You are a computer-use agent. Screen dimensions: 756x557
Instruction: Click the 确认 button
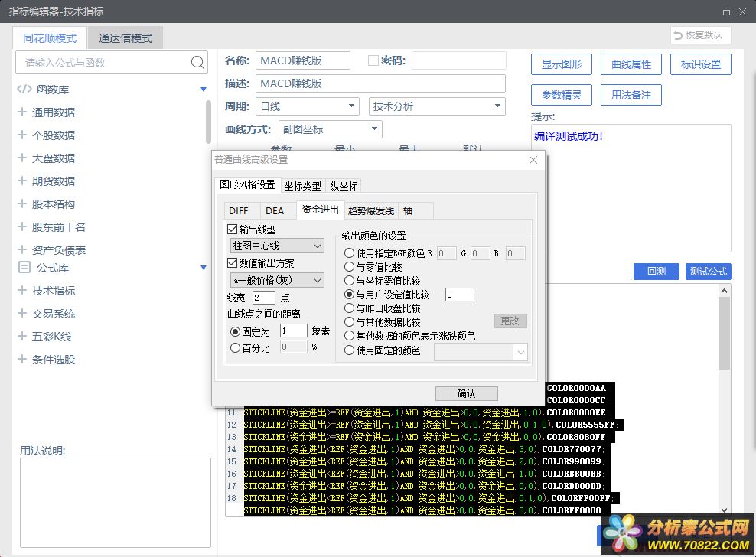pyautogui.click(x=466, y=393)
